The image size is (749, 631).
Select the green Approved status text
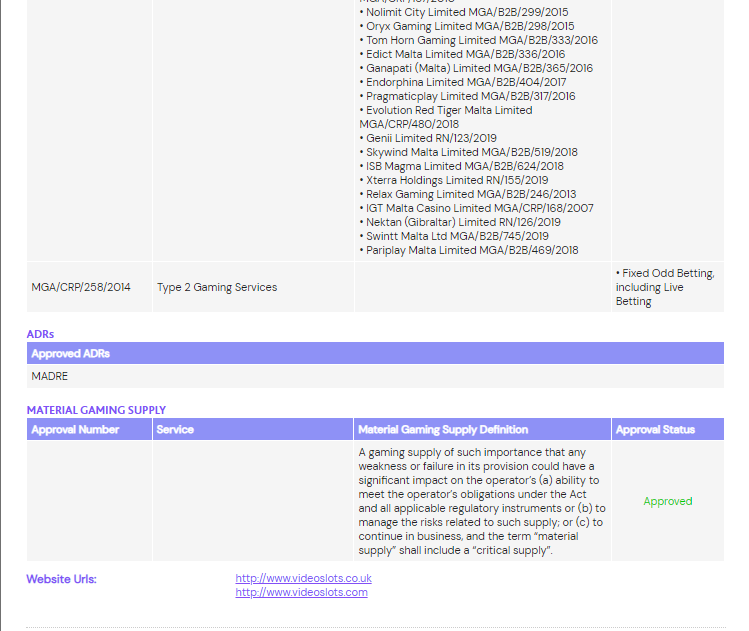668,501
